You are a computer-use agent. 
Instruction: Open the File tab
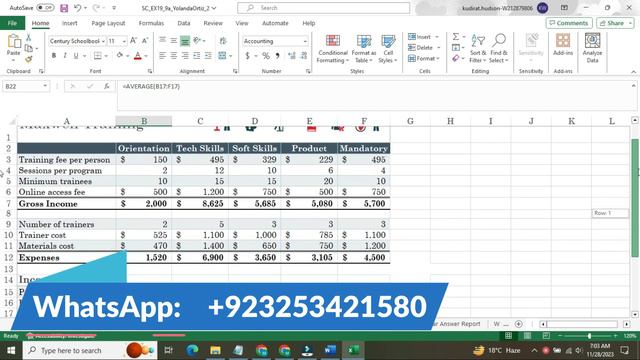12,23
